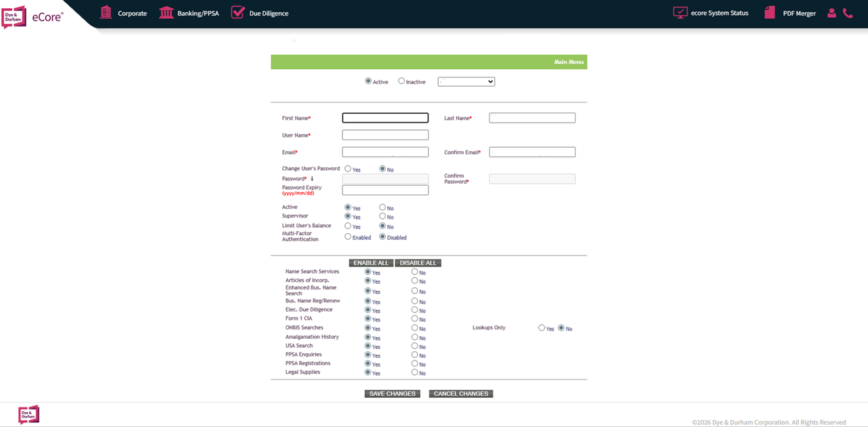Open the Due Diligence menu
Image resolution: width=868 pixels, height=427 pixels.
point(269,14)
